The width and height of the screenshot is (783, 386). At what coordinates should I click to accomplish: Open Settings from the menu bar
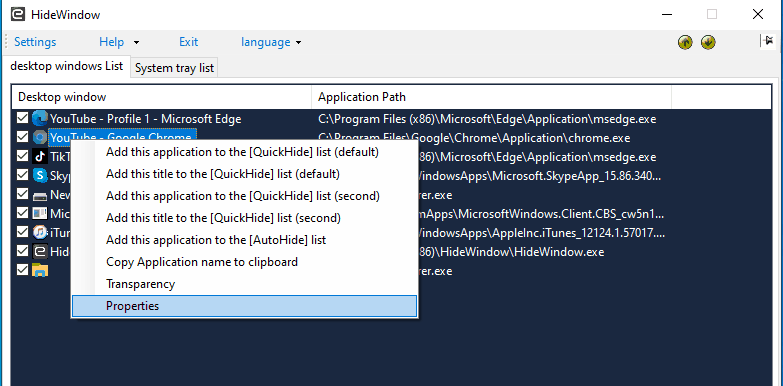(x=35, y=42)
